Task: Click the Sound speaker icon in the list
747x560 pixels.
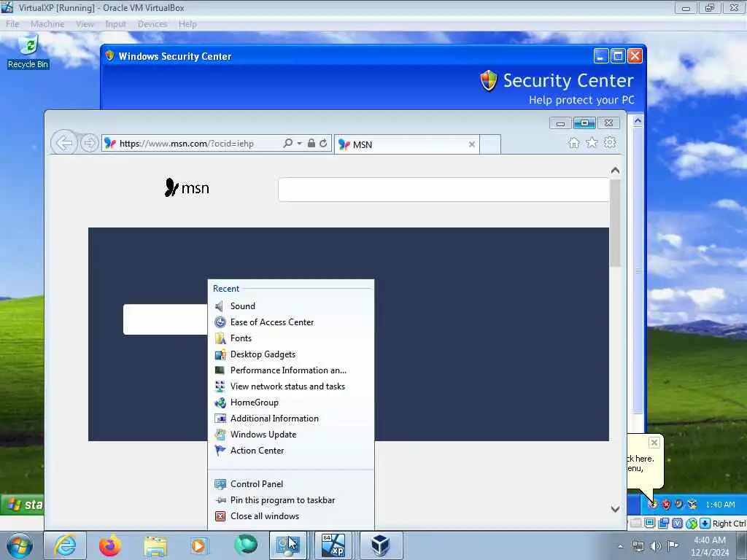Action: (220, 306)
